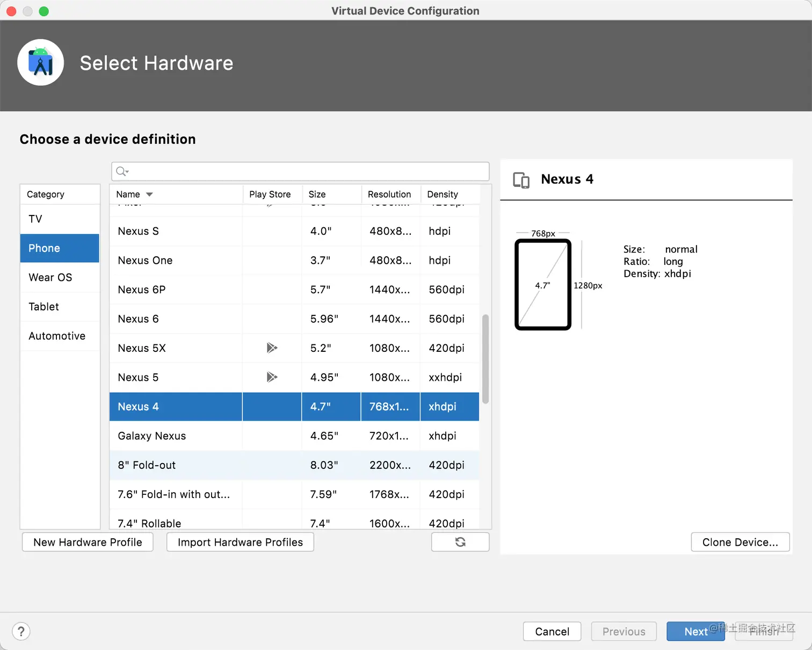Click the Category column header
Viewport: 812px width, 650px height.
(x=60, y=194)
